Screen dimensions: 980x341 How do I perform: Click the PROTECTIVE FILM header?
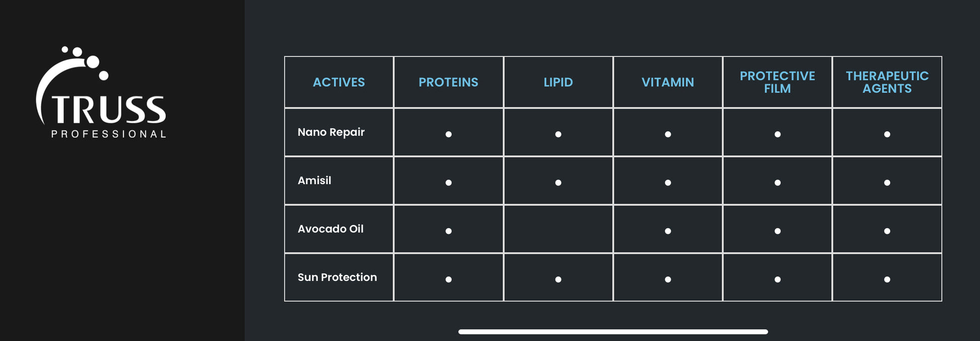pyautogui.click(x=777, y=82)
